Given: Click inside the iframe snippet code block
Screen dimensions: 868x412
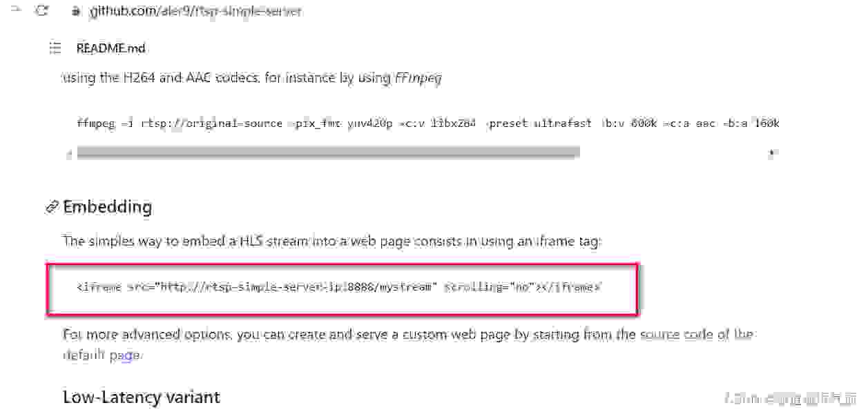Looking at the screenshot, I should click(x=343, y=287).
